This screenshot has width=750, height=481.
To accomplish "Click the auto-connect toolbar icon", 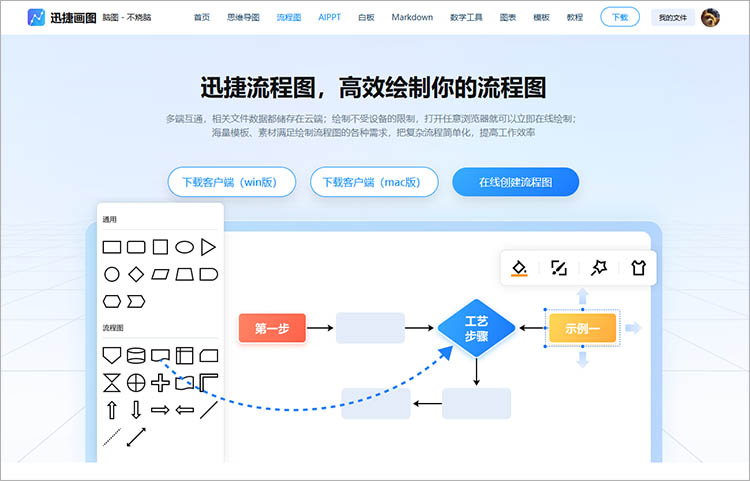I will tap(559, 268).
